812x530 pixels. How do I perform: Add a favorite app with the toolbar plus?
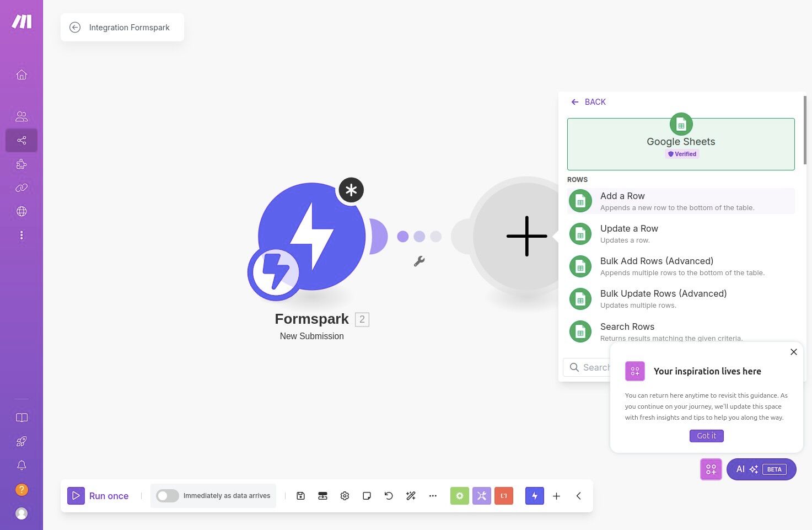[x=556, y=496]
